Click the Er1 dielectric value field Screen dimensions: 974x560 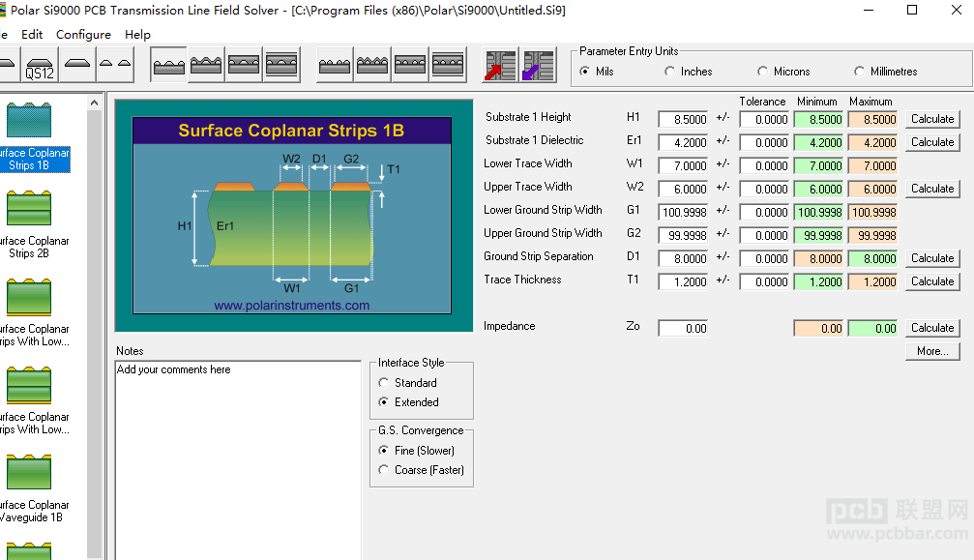[683, 143]
